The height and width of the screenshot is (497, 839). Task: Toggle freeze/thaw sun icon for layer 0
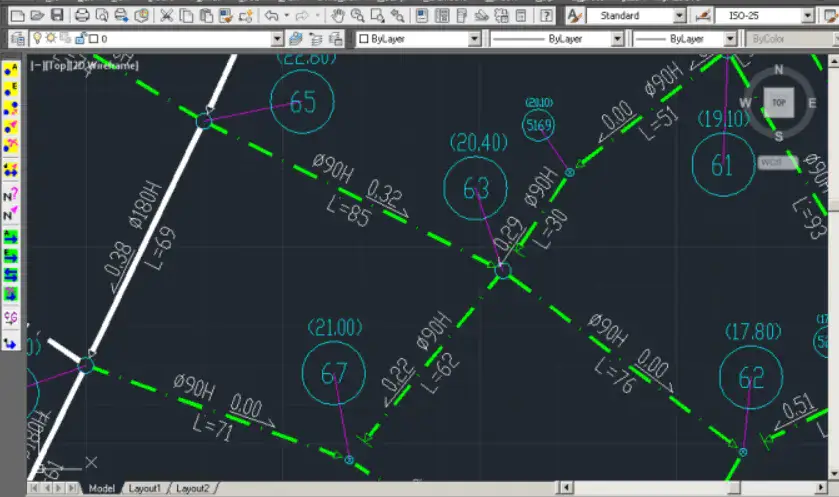[51, 39]
